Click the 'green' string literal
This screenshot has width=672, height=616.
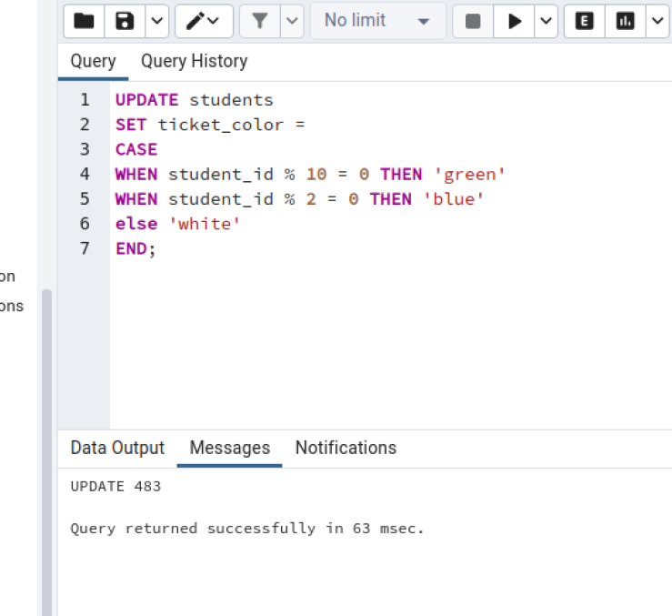coord(469,175)
